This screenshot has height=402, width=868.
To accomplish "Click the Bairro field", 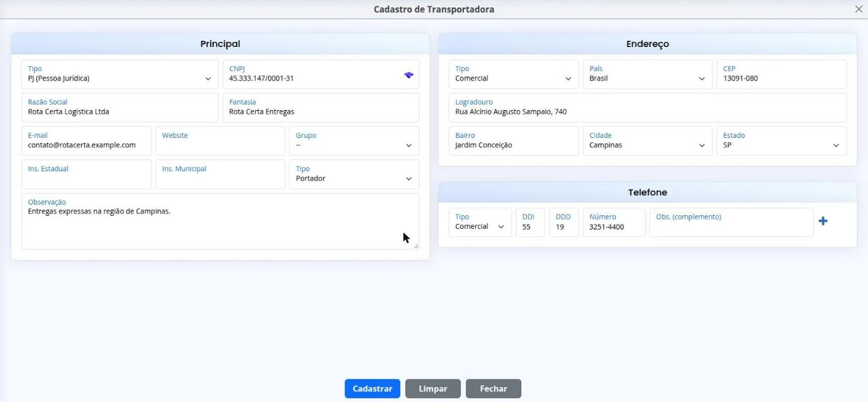I will tap(513, 141).
